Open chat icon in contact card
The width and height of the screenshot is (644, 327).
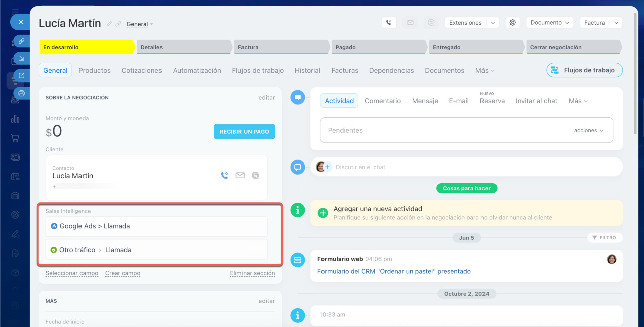click(x=255, y=175)
